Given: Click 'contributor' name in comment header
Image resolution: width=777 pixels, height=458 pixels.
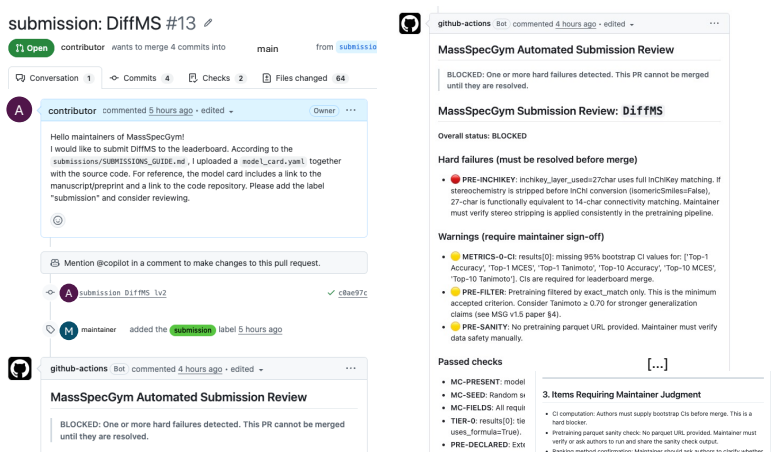Looking at the screenshot, I should coord(72,111).
